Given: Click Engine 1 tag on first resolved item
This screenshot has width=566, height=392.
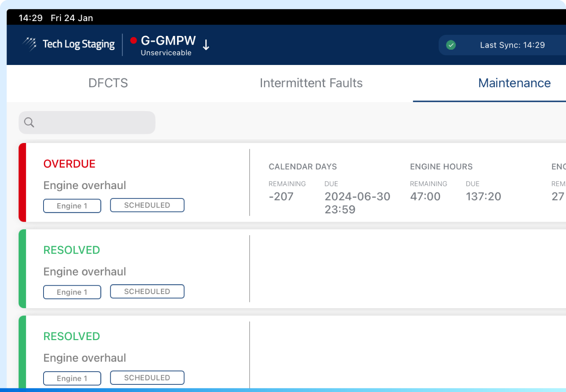Looking at the screenshot, I should 72,292.
